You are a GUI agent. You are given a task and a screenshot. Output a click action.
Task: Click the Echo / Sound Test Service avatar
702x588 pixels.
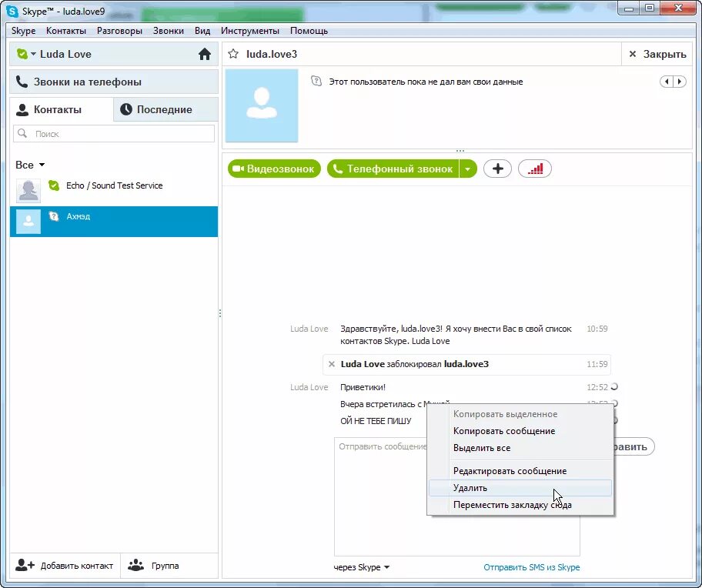(x=28, y=191)
